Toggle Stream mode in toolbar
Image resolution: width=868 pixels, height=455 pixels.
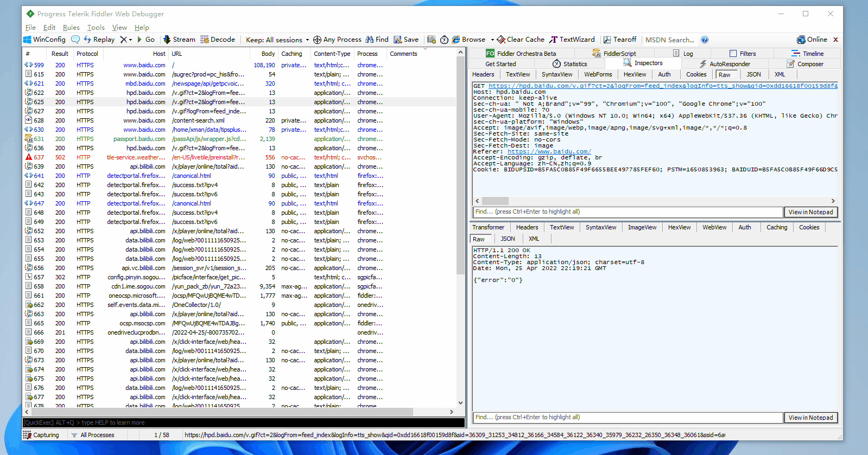point(179,40)
